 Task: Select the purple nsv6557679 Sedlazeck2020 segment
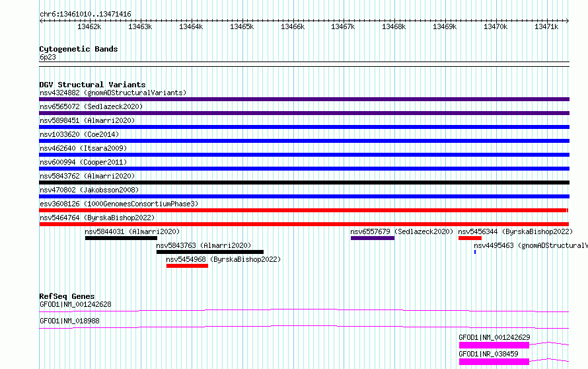click(373, 238)
